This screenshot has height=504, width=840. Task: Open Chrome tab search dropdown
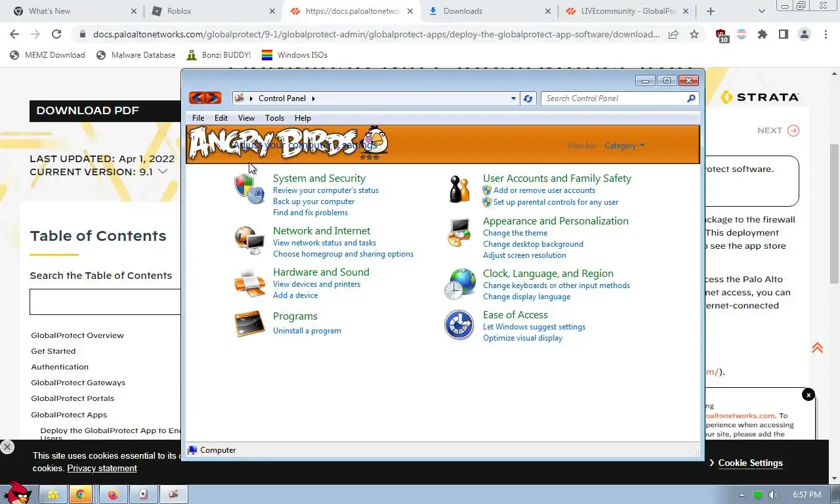tap(762, 10)
